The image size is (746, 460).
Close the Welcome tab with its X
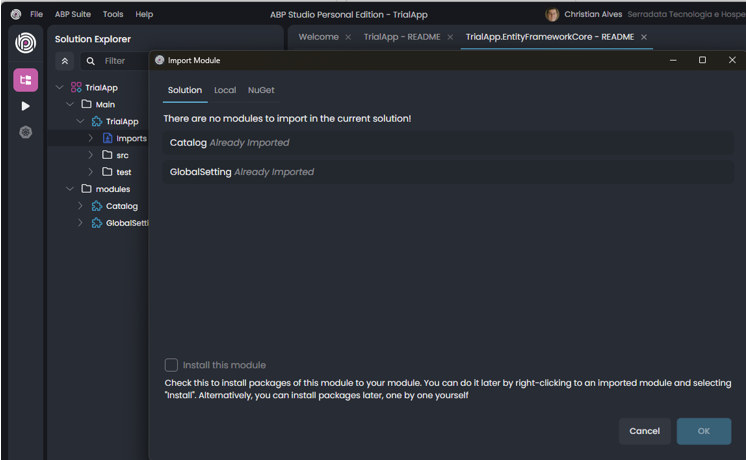(348, 37)
